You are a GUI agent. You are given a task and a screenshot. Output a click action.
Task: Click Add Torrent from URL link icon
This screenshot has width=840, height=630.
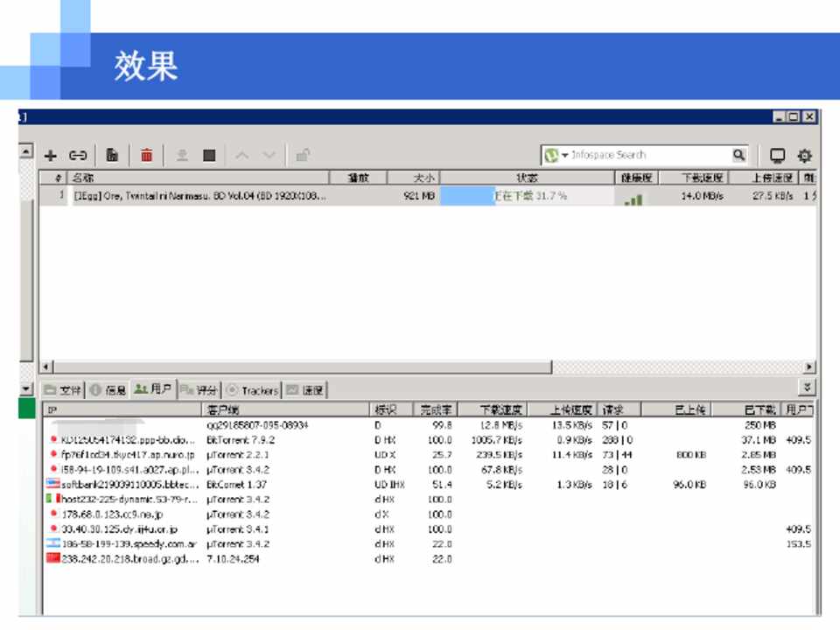click(x=78, y=156)
